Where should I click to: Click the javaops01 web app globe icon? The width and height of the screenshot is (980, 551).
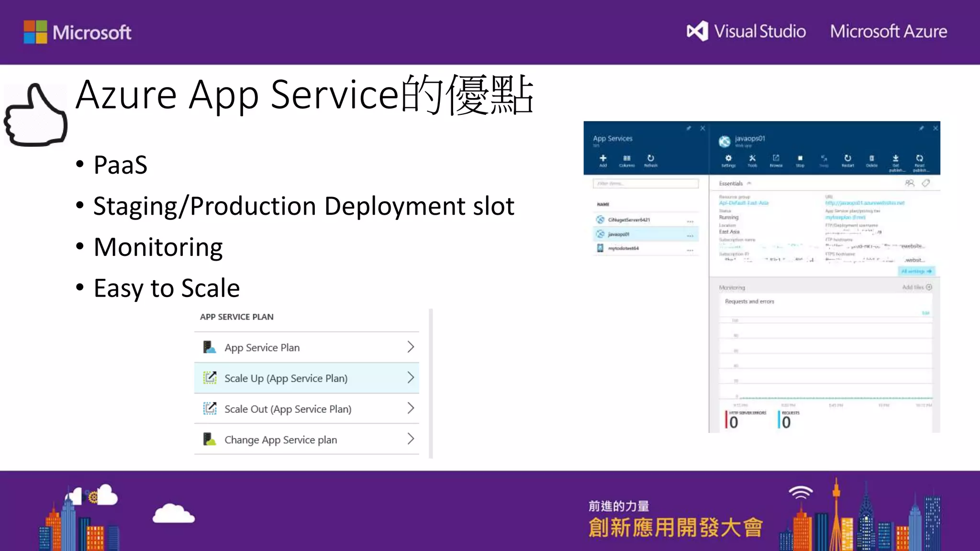[x=724, y=141]
